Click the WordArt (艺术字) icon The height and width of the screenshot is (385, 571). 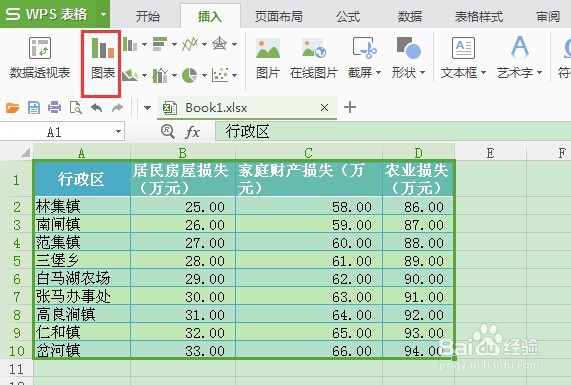pos(520,47)
